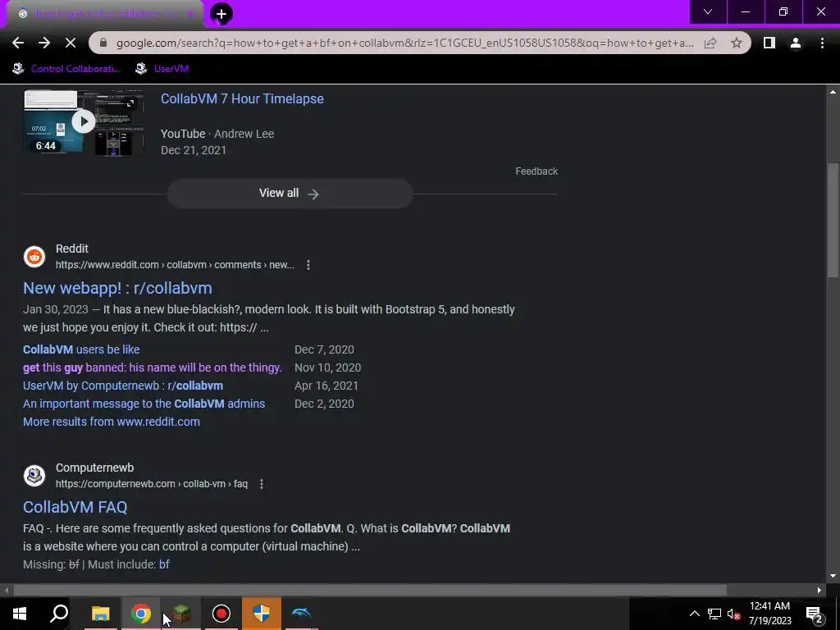Open the red recorder app in taskbar

[x=221, y=614]
